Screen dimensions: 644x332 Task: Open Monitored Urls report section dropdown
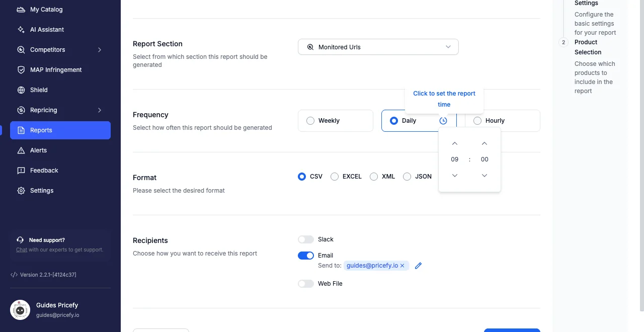coord(378,47)
